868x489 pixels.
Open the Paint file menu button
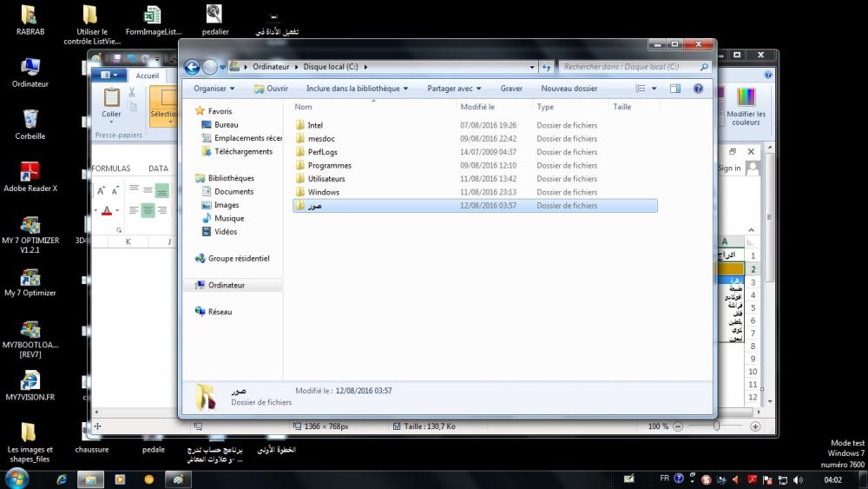click(109, 75)
